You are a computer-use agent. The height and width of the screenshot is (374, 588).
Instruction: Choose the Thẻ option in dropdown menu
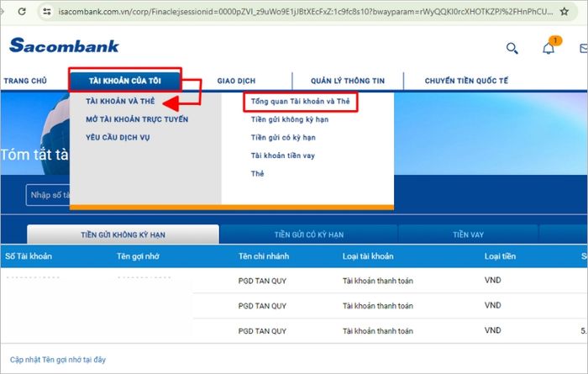coord(257,173)
